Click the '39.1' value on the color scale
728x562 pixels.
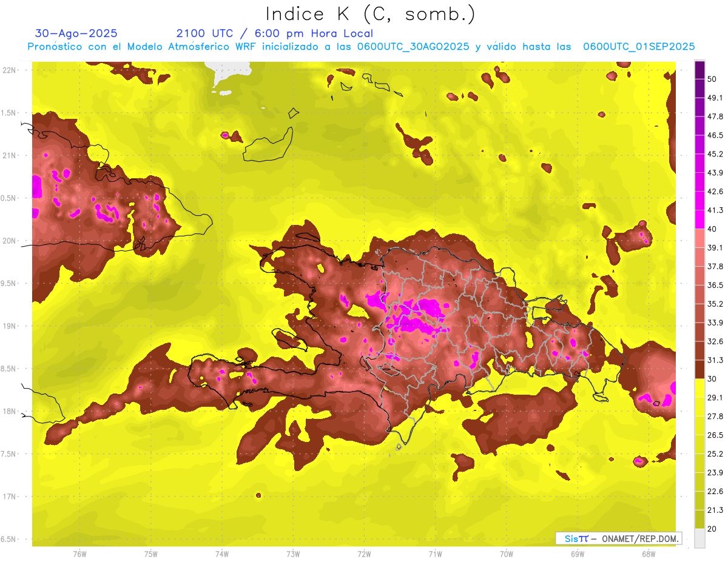715,247
